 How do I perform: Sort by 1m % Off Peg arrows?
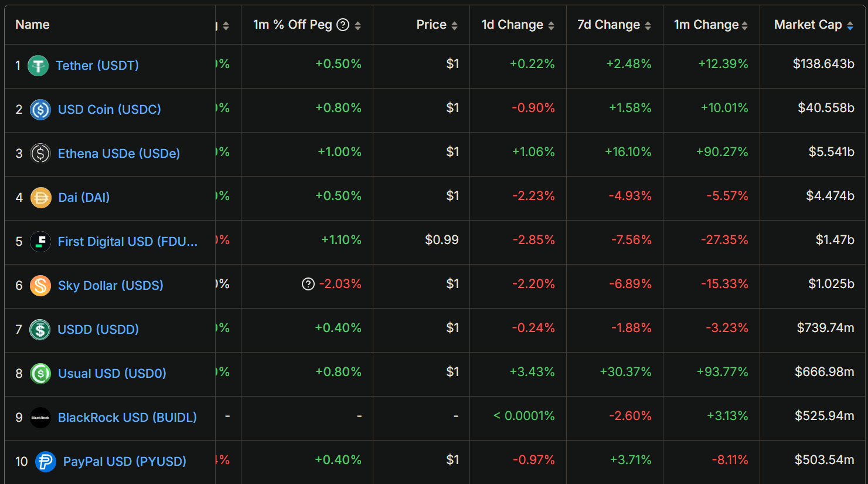coord(358,25)
